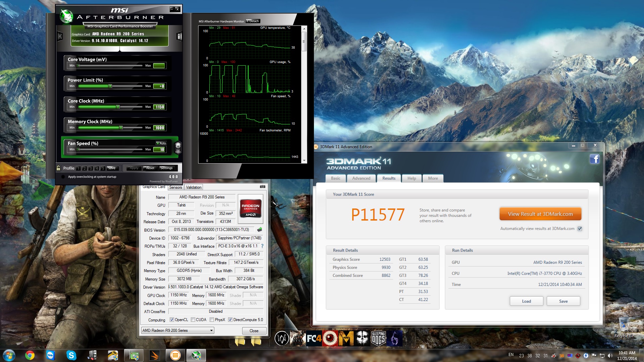Click the profile lock icon in Afterburner
Image resolution: width=644 pixels, height=362 pixels.
pyautogui.click(x=58, y=168)
